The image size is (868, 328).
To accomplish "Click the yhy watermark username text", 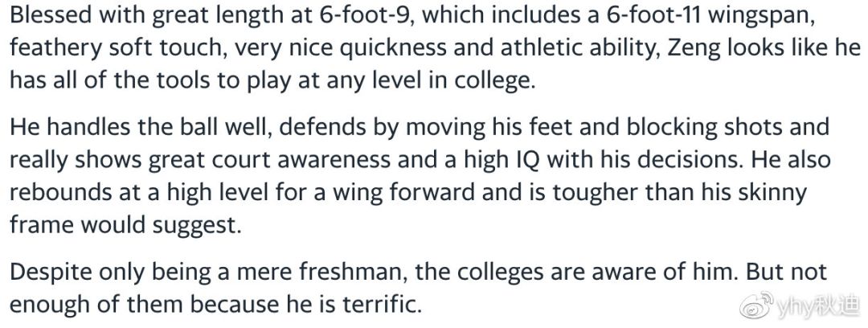I will [x=818, y=306].
